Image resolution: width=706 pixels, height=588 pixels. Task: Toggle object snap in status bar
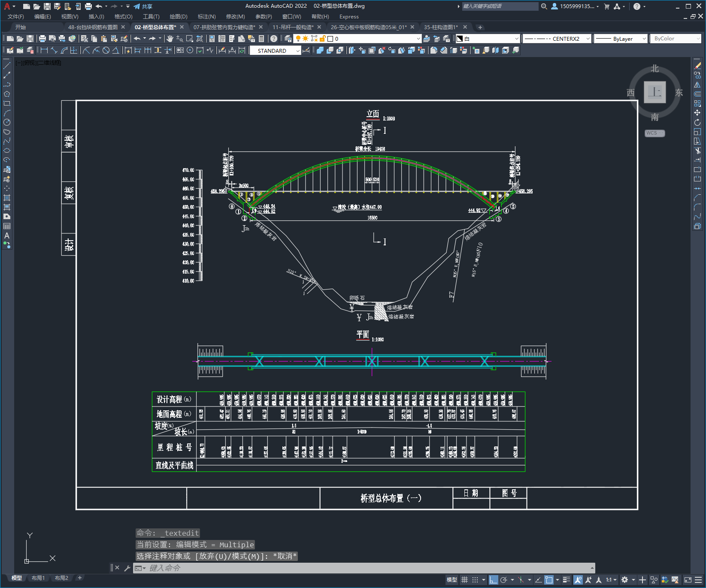coord(549,580)
